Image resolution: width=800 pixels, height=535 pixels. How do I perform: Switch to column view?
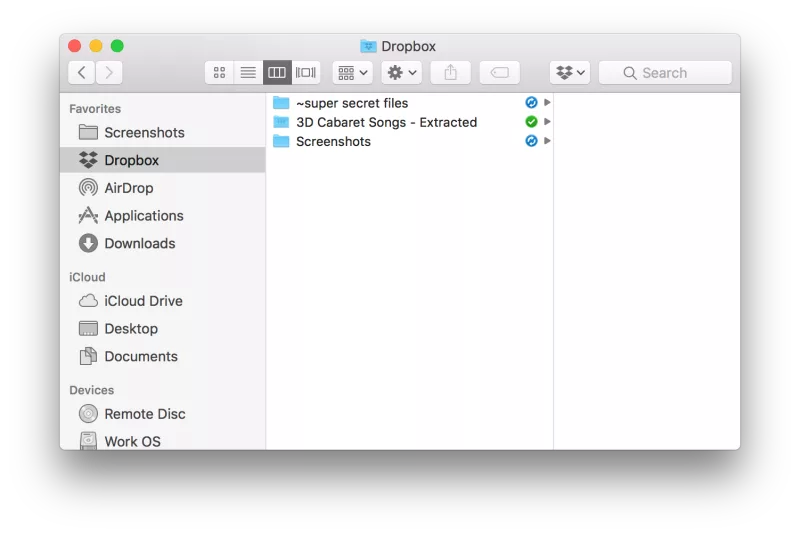pyautogui.click(x=277, y=72)
